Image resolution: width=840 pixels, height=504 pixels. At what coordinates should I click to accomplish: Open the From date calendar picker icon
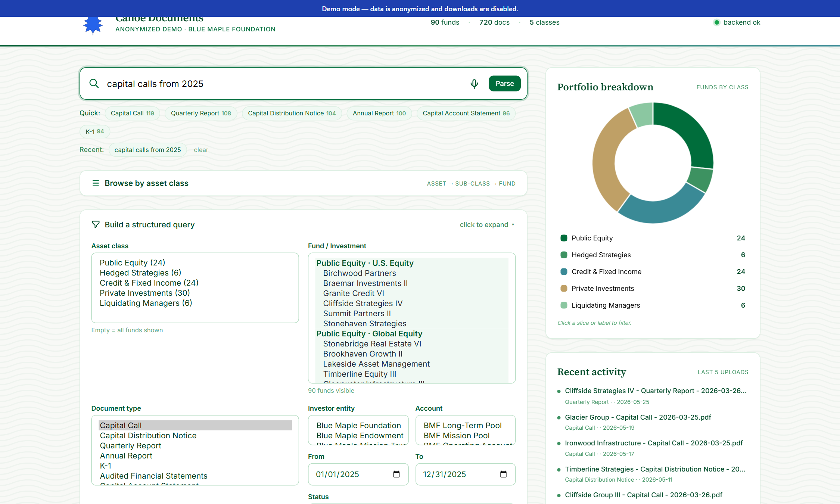(396, 474)
